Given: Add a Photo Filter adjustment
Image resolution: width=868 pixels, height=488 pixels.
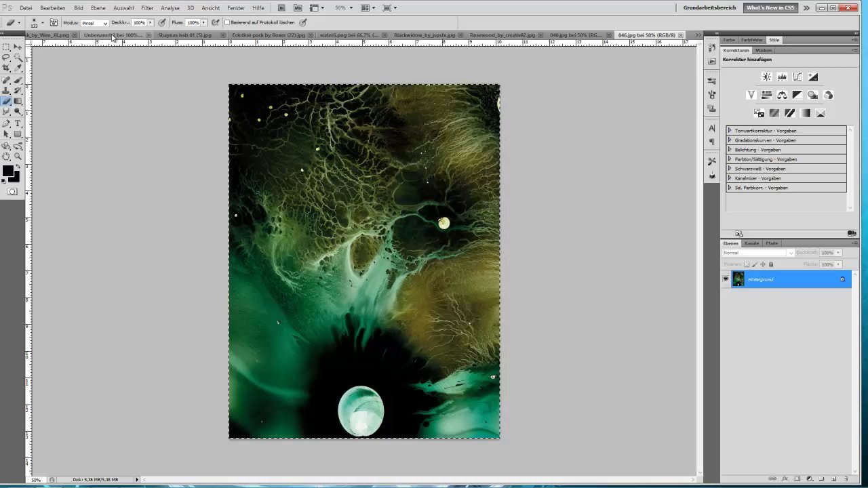Looking at the screenshot, I should point(813,95).
